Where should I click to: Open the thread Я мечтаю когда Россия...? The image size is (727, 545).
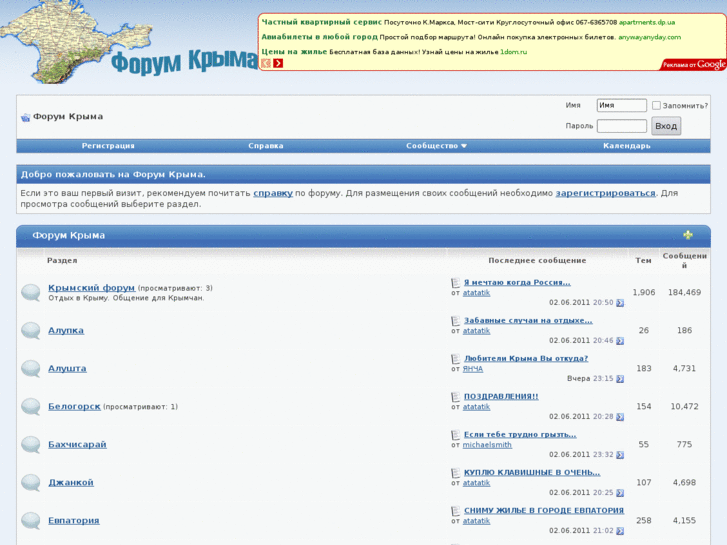pyautogui.click(x=517, y=282)
